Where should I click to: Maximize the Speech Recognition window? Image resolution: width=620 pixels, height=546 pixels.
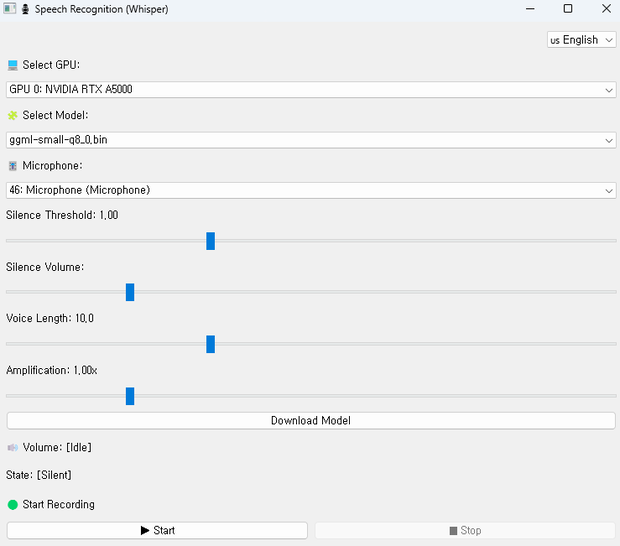coord(568,9)
